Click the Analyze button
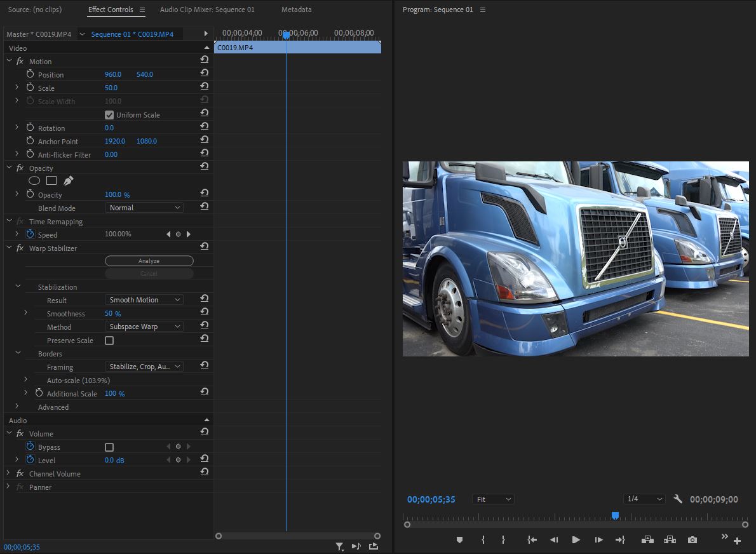 click(x=149, y=261)
